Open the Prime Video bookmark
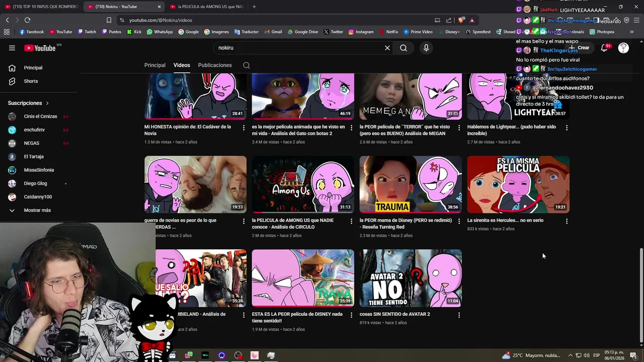644x362 pixels. coord(418,32)
